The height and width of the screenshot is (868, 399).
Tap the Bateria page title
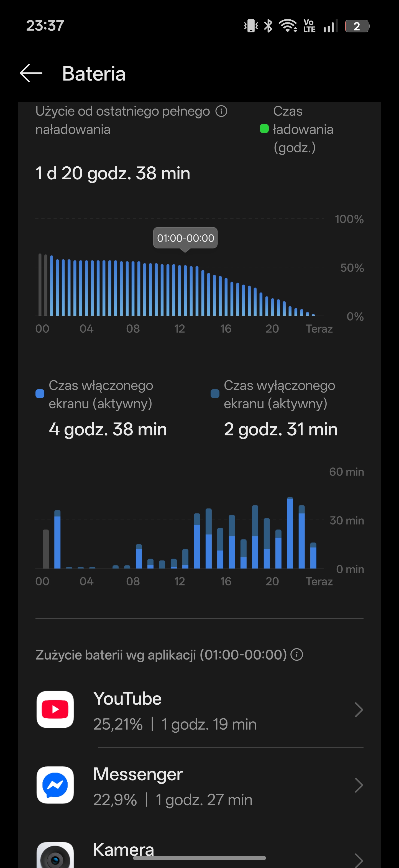coord(94,73)
